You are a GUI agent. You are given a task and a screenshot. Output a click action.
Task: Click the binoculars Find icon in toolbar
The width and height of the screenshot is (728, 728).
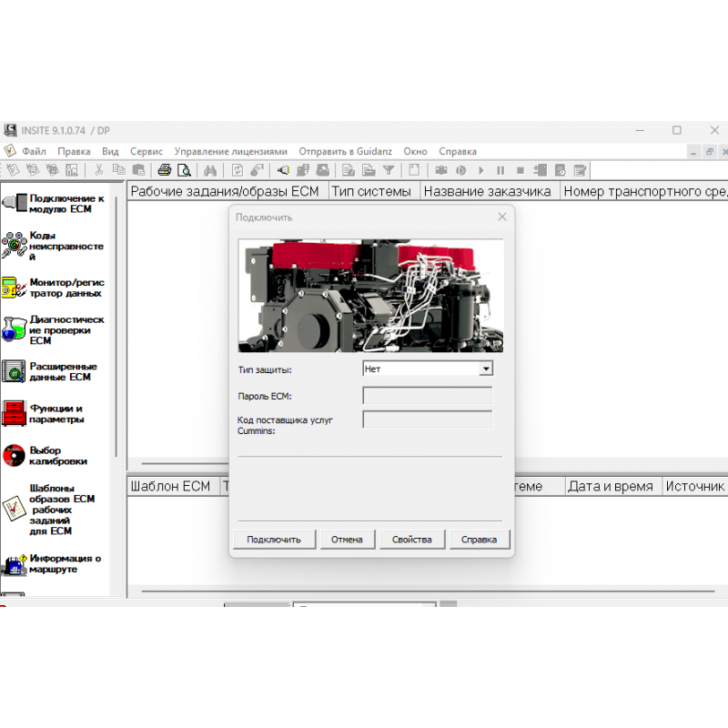click(209, 170)
